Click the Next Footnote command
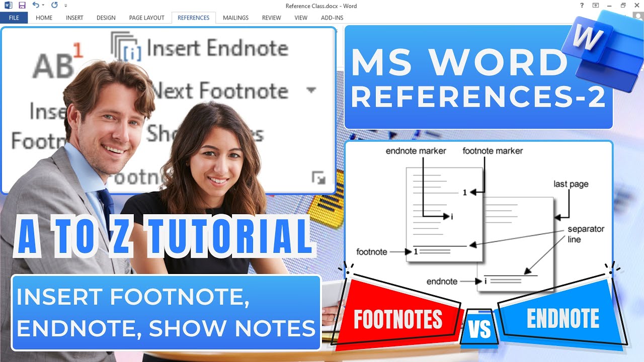Viewport: 644px width, 362px height. tap(220, 91)
